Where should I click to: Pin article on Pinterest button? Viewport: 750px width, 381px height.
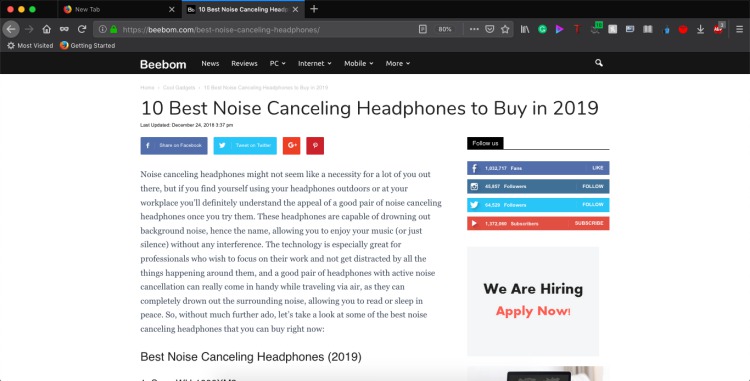[x=315, y=146]
